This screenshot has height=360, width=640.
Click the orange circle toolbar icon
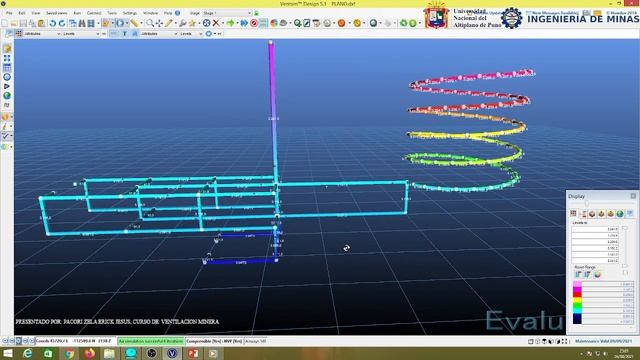(x=341, y=23)
